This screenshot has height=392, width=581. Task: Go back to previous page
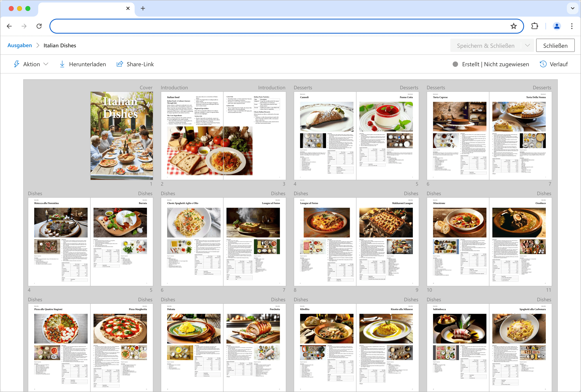point(9,26)
